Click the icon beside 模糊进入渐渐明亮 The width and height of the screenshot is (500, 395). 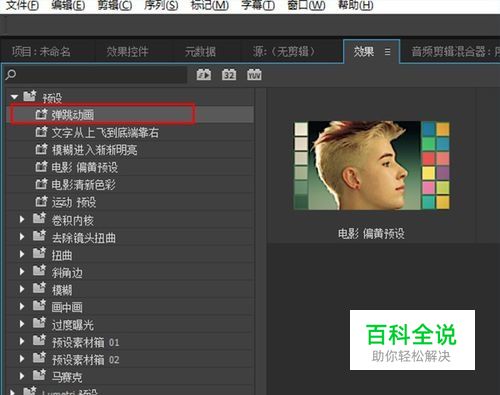tap(41, 149)
